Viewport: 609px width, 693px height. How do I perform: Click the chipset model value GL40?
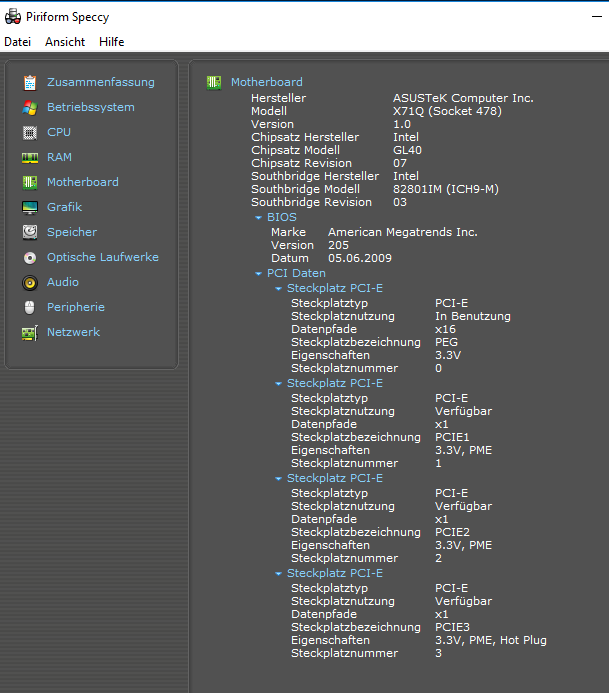407,150
